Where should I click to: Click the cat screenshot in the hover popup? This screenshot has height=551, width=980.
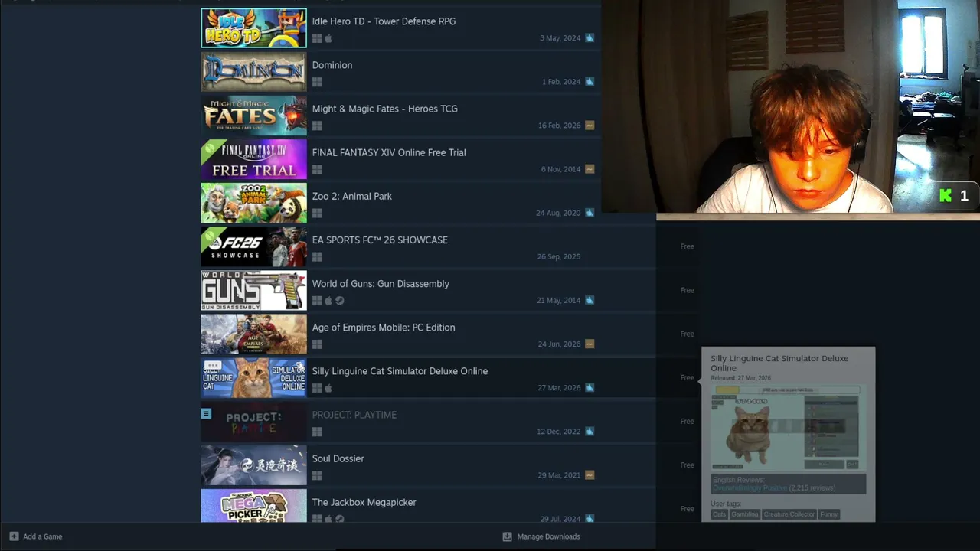[788, 427]
